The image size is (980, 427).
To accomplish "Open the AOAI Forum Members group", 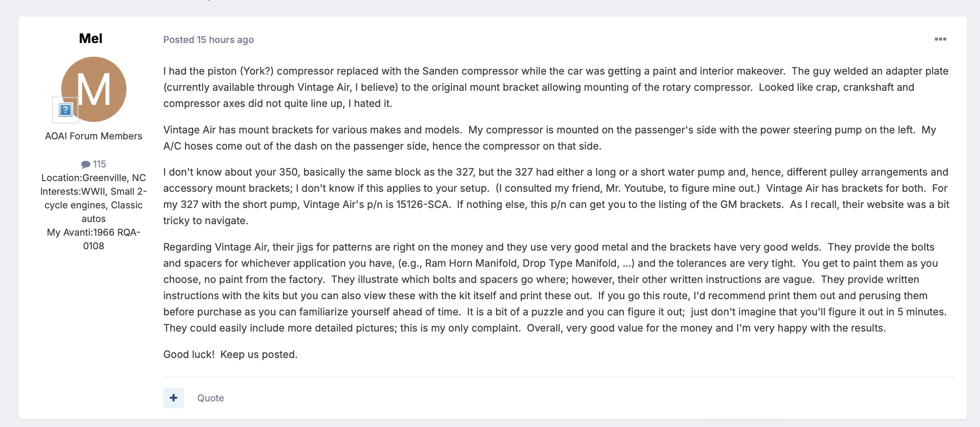I will (x=94, y=136).
